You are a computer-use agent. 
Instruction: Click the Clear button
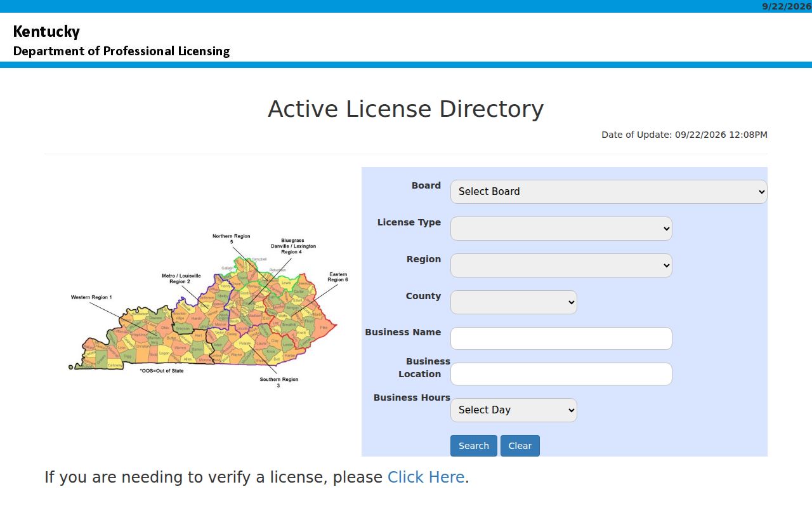(520, 446)
